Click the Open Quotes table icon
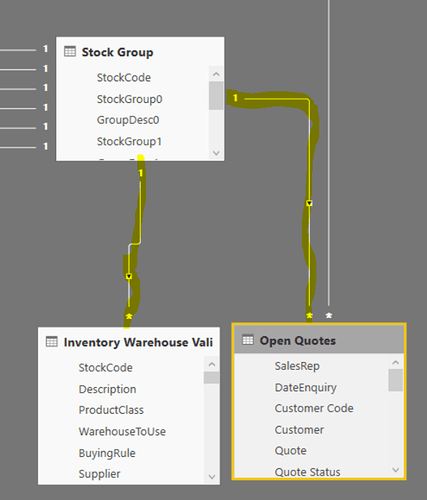This screenshot has height=500, width=427. click(x=248, y=340)
